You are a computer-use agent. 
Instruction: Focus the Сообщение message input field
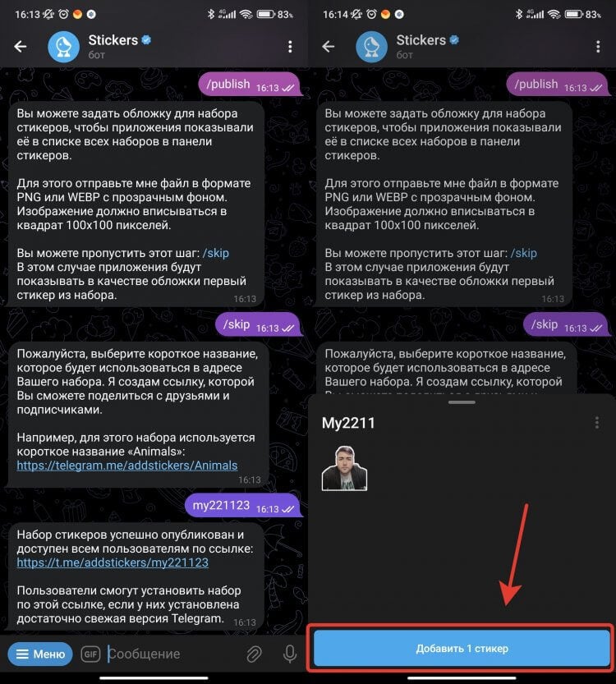(172, 654)
